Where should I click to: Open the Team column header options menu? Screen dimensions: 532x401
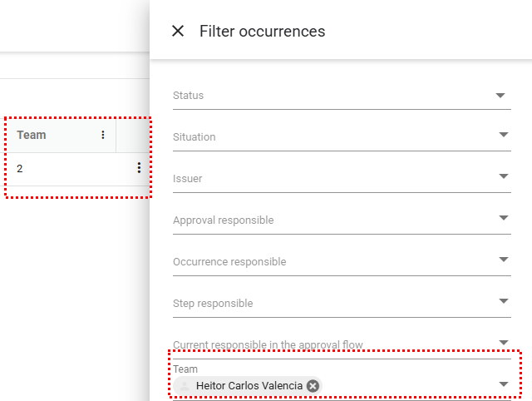tap(103, 135)
